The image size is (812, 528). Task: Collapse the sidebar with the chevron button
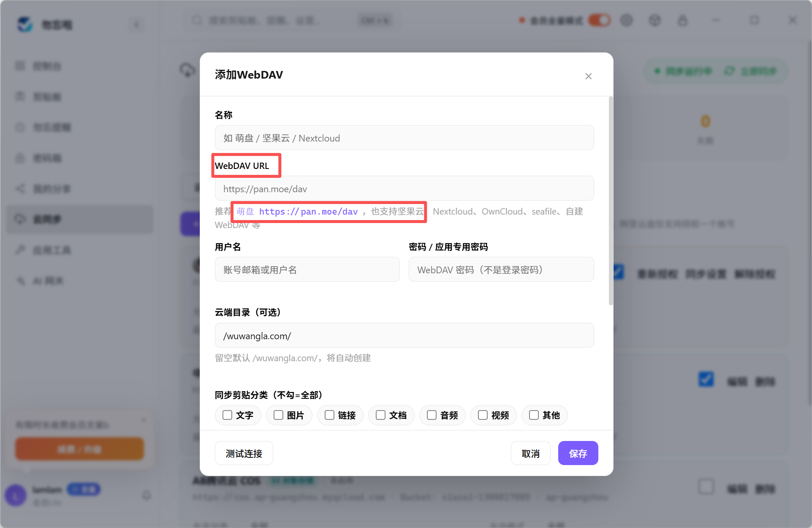point(136,25)
